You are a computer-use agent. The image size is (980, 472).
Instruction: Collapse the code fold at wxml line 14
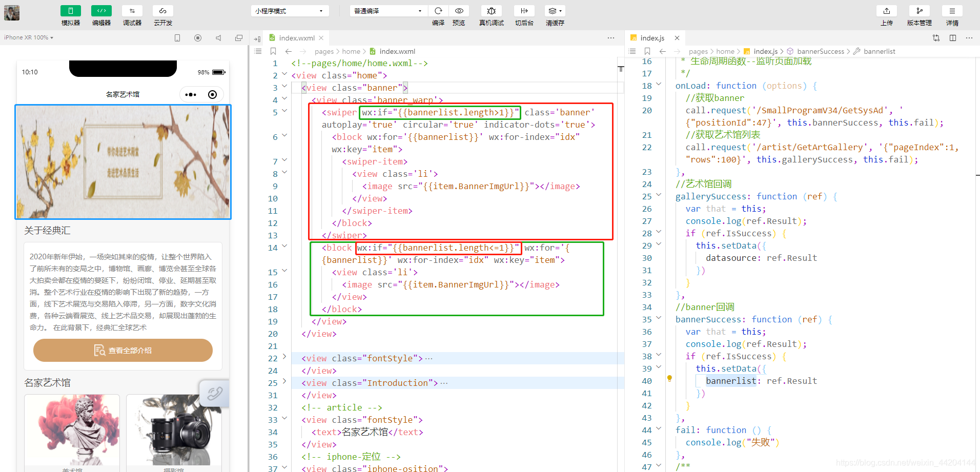coord(284,247)
